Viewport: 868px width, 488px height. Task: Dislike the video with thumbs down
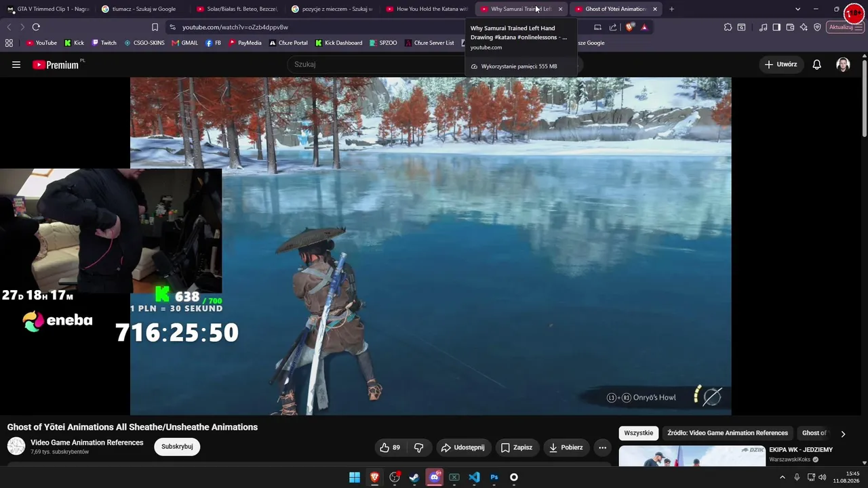418,447
